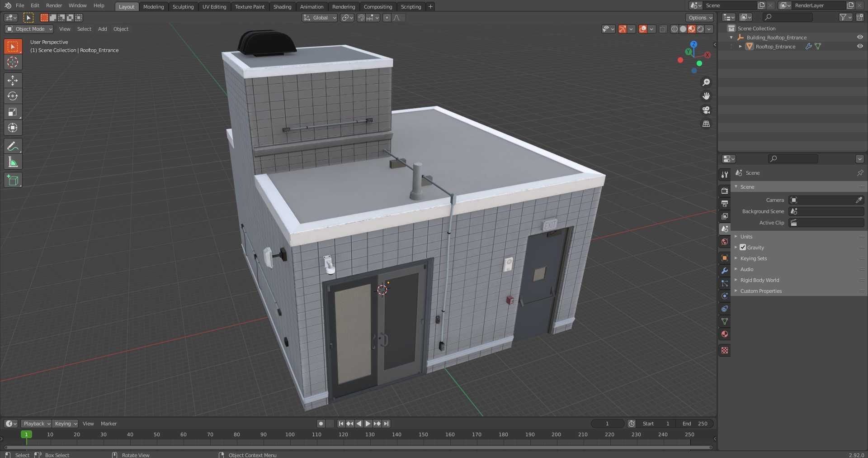
Task: Activate the Rotate tool
Action: 13,96
